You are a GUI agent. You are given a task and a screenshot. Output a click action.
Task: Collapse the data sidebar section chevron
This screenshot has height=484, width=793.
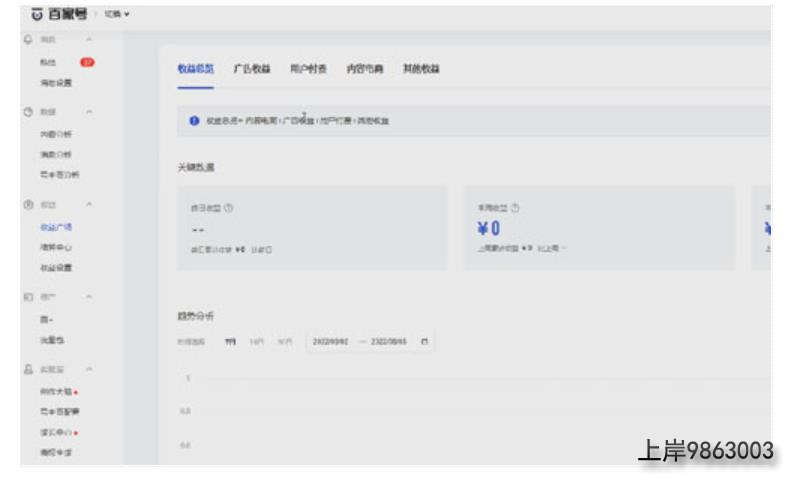[x=89, y=113]
